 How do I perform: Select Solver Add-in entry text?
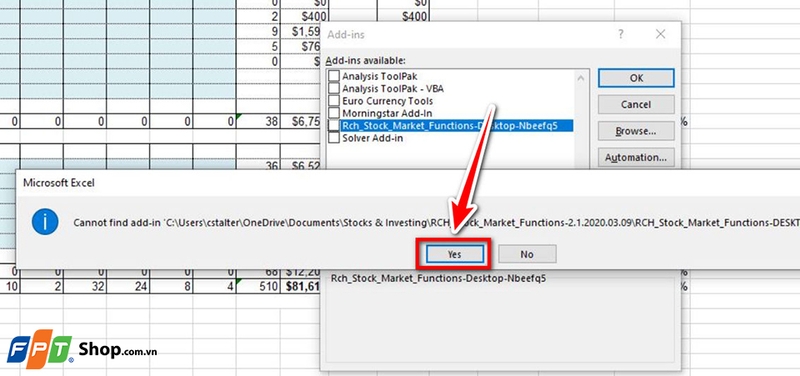click(373, 138)
